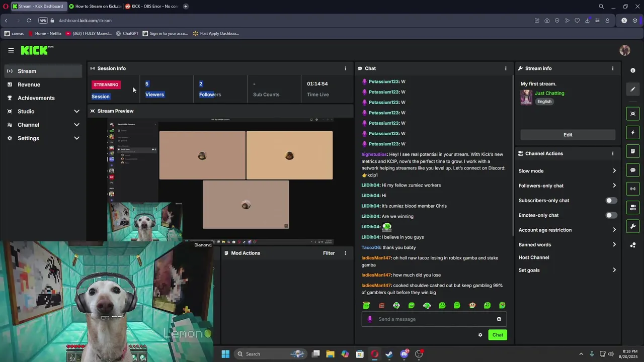This screenshot has width=644, height=362.
Task: Open the user profile avatar menu
Action: pos(625,50)
